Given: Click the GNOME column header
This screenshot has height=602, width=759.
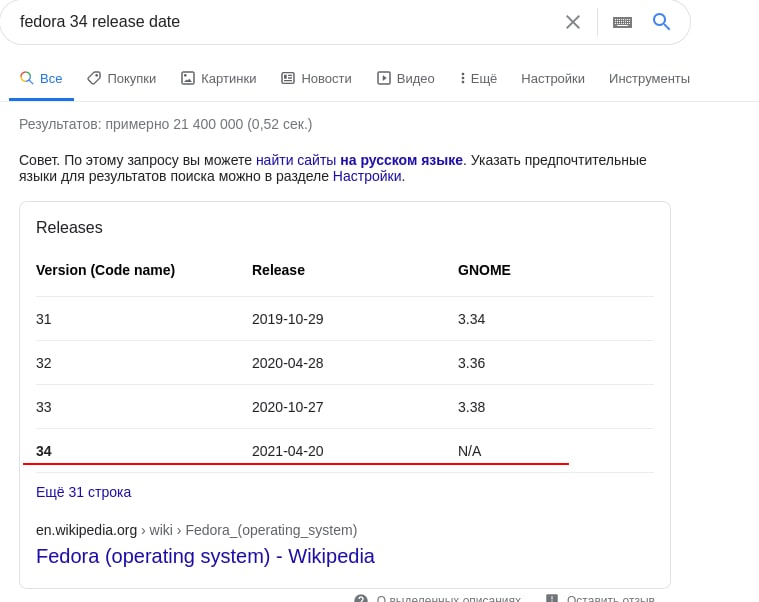Looking at the screenshot, I should coord(484,270).
